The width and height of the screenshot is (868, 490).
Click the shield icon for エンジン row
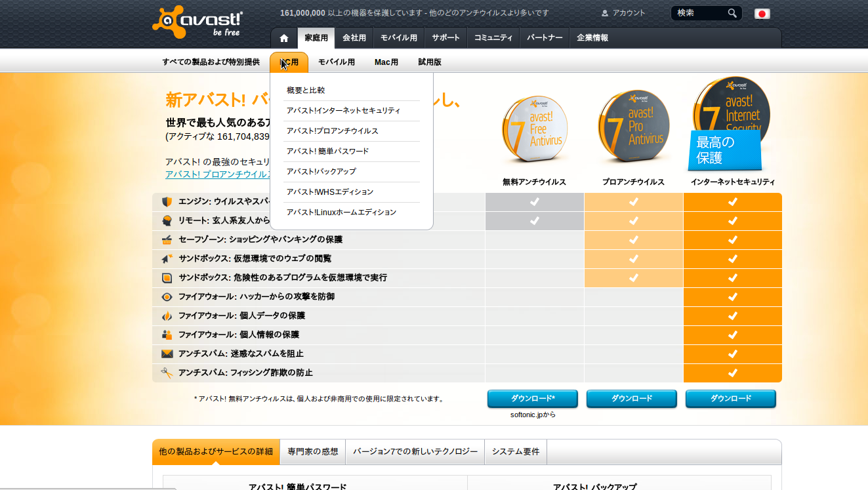coord(167,201)
